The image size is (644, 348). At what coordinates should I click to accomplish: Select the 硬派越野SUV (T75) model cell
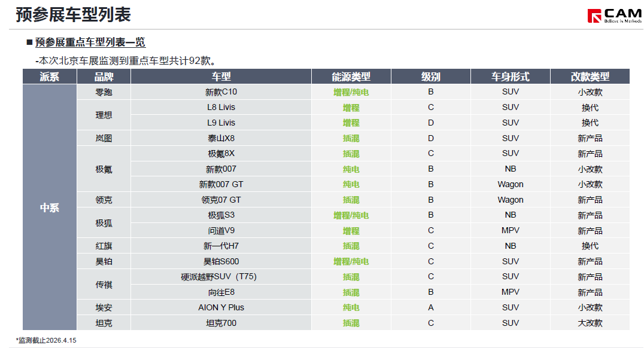click(221, 277)
